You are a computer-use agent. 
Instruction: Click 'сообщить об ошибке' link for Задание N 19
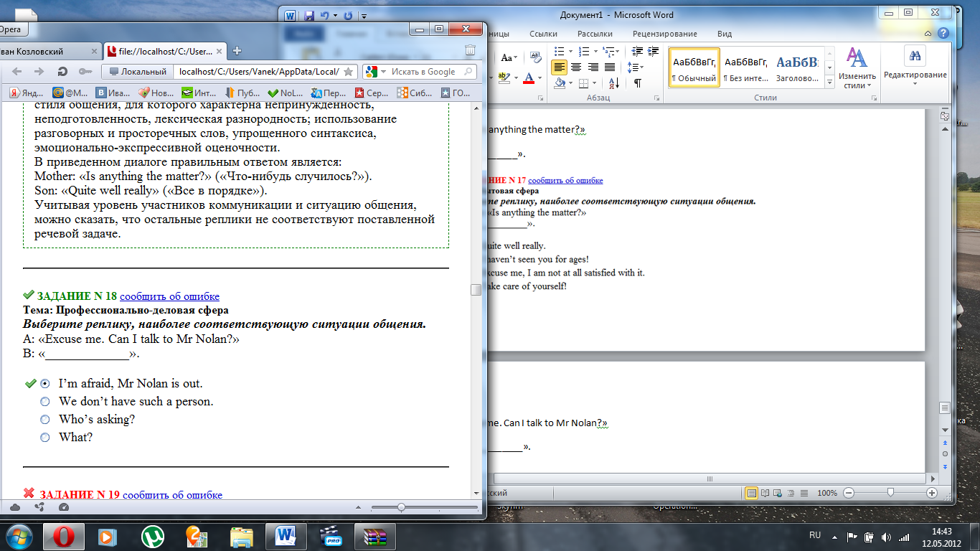[x=172, y=494]
